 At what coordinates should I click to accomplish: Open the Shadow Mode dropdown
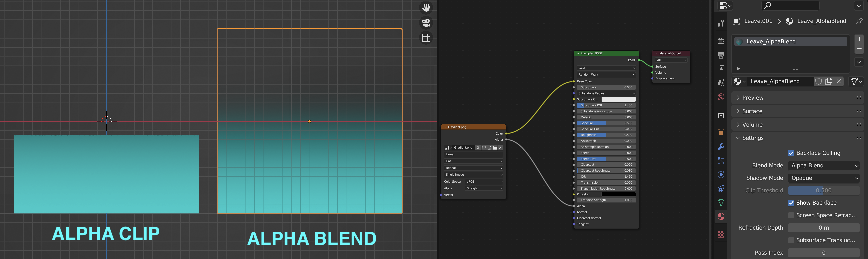(824, 178)
